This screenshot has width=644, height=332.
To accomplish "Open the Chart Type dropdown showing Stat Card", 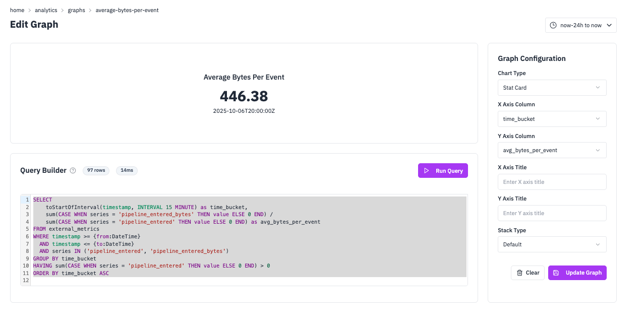I will pyautogui.click(x=552, y=87).
